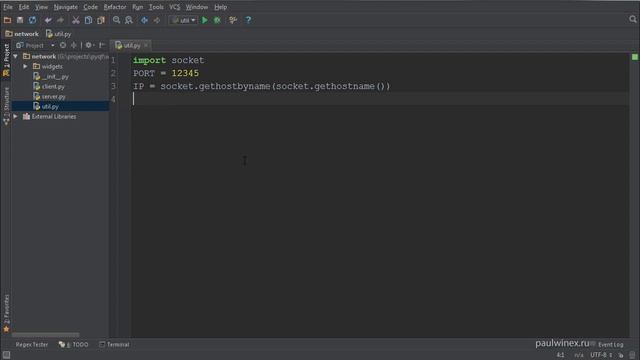
Task: Click the Open folder toolbar icon
Action: click(7, 20)
